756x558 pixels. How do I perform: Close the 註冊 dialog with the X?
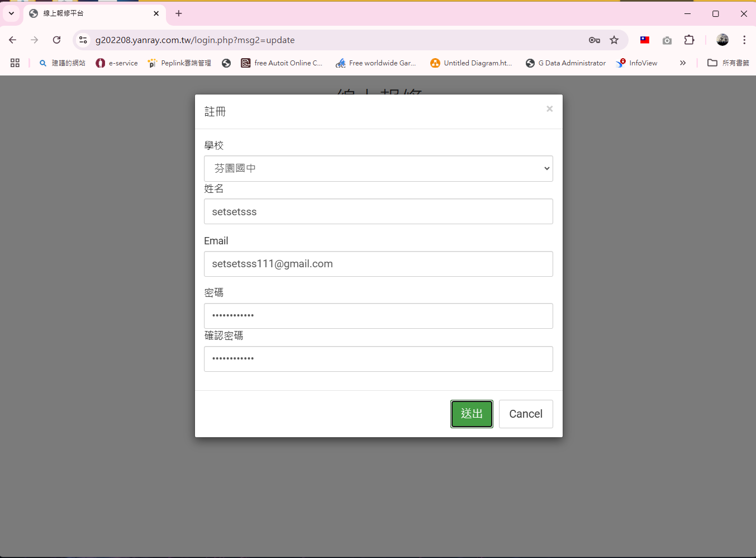tap(549, 109)
